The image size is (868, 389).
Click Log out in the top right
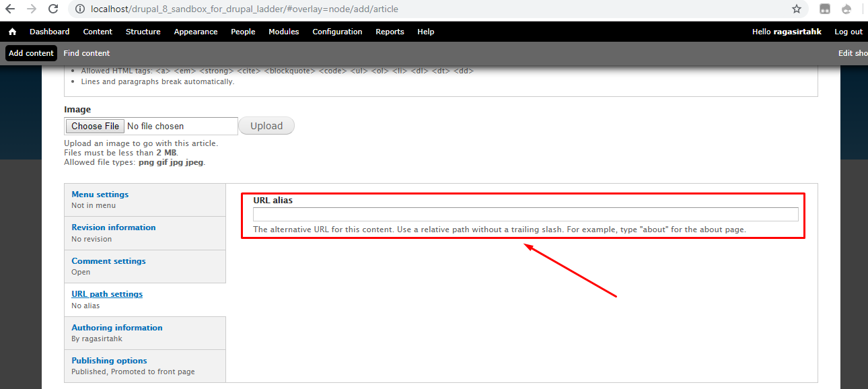(x=848, y=32)
